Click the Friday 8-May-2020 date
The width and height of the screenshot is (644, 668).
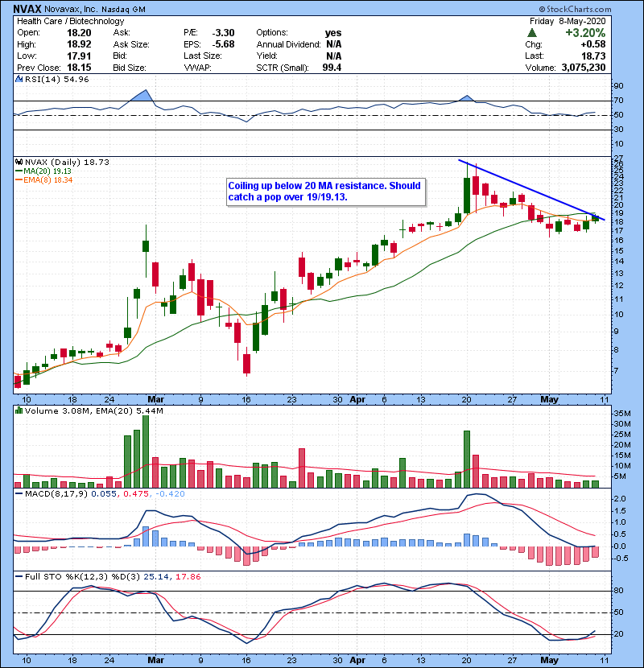coord(568,21)
